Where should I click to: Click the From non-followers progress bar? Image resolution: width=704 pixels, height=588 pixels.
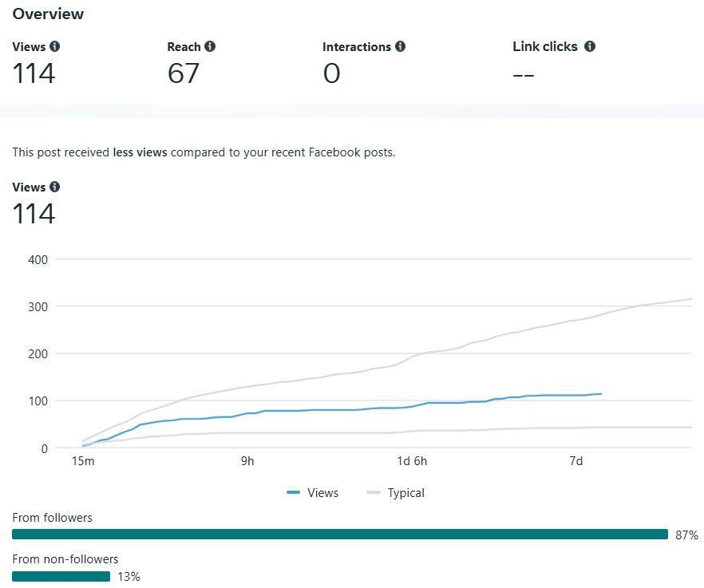61,576
